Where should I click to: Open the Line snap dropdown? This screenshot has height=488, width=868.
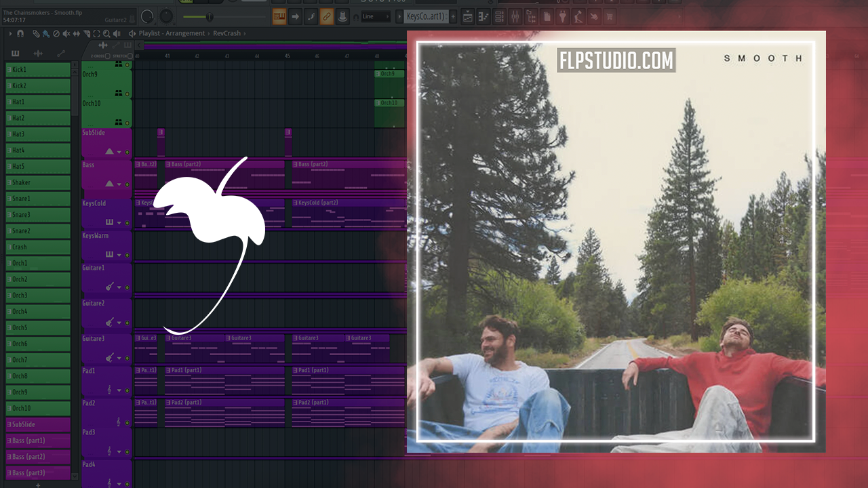(x=376, y=16)
